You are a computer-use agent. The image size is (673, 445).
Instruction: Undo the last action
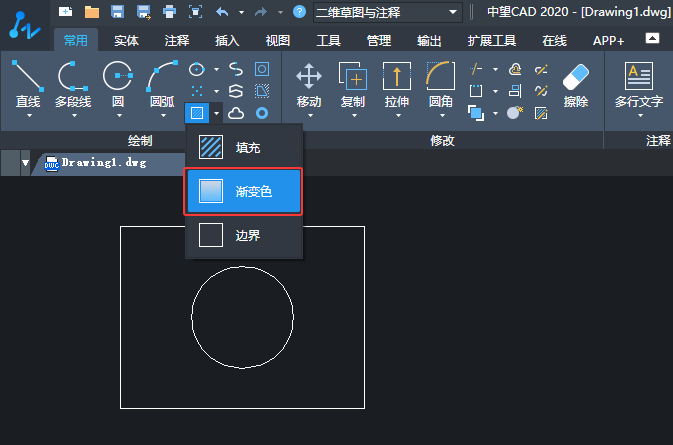[x=222, y=12]
